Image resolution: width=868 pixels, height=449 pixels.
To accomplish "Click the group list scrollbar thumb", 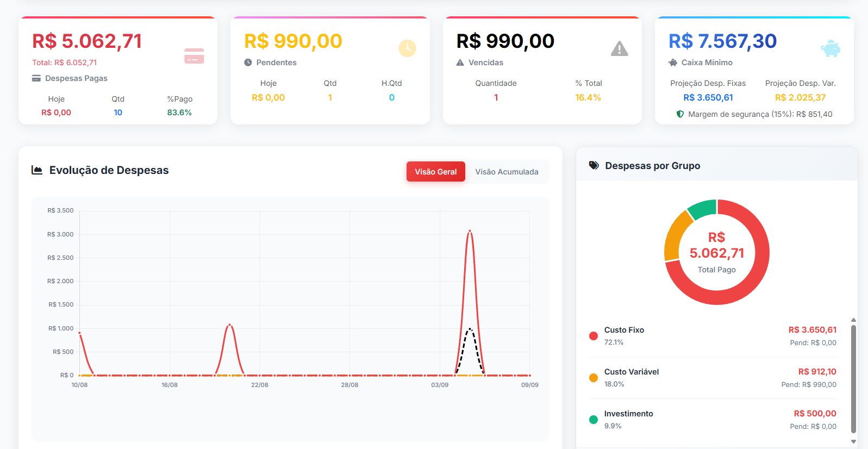I will [x=853, y=379].
